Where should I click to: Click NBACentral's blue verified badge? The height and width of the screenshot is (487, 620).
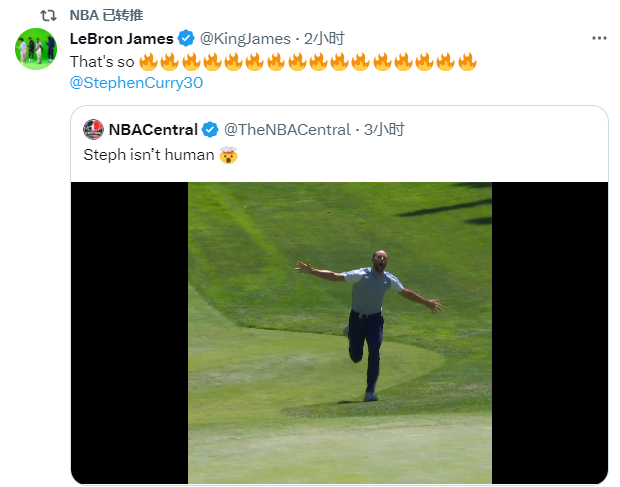tap(210, 129)
